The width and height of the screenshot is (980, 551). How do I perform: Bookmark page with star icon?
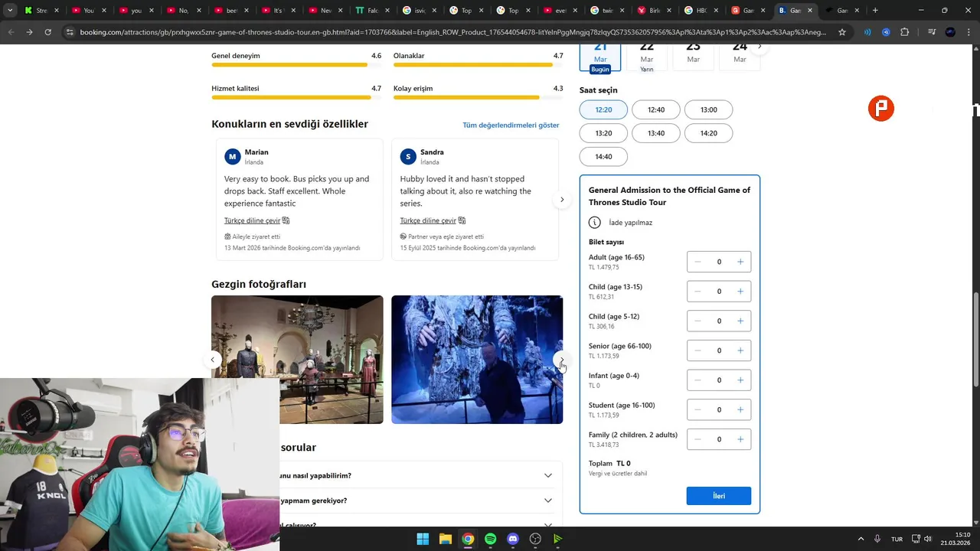tap(842, 32)
